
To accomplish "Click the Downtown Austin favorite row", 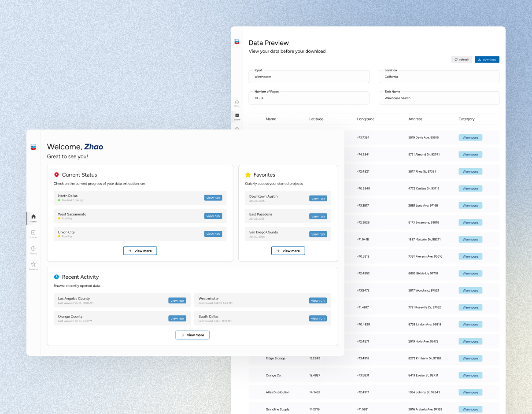I will point(288,198).
